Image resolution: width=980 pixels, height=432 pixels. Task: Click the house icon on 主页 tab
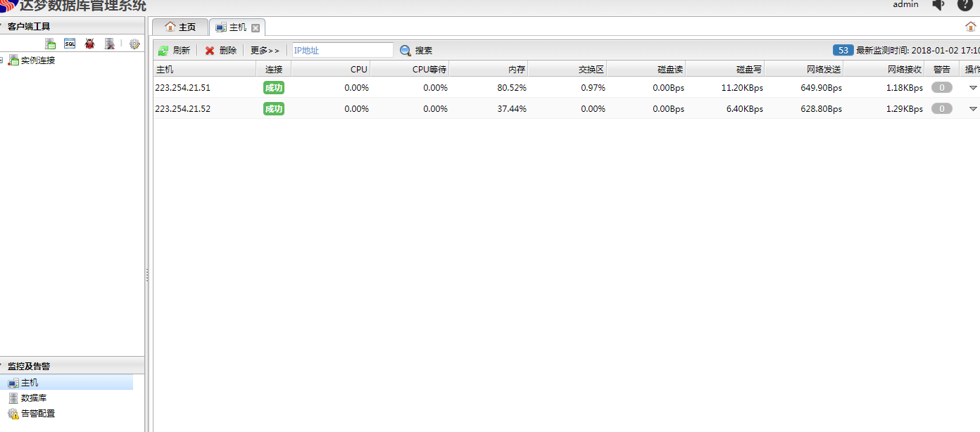170,27
